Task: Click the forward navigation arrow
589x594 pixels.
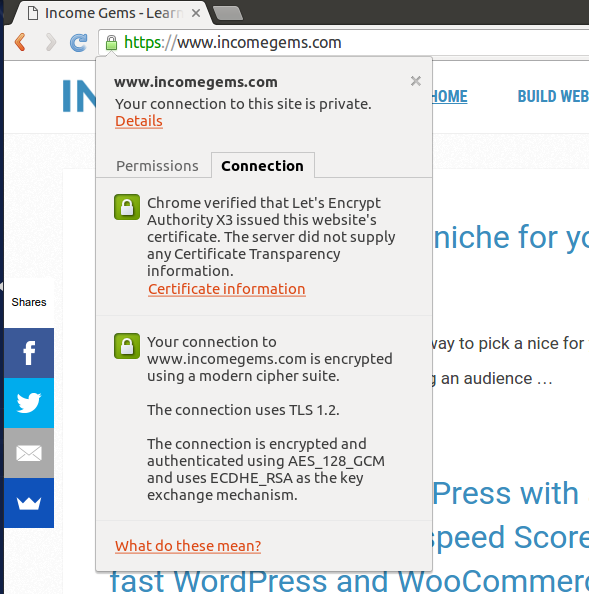Action: point(50,42)
